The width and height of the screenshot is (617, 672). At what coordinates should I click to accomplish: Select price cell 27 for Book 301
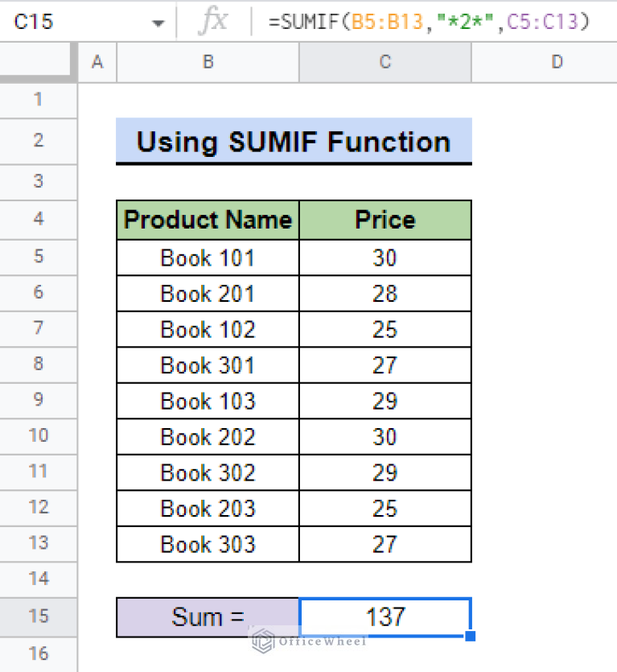(x=385, y=365)
